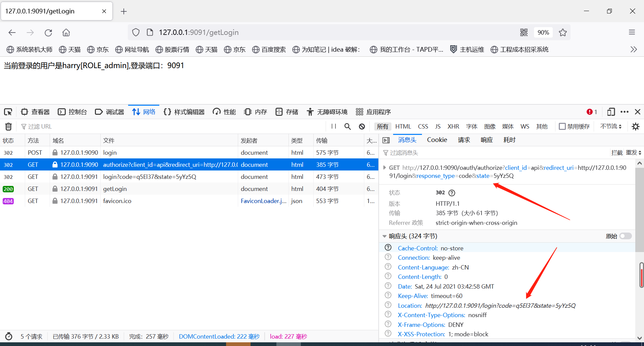Open a new browser tab
The width and height of the screenshot is (644, 346).
[x=124, y=11]
